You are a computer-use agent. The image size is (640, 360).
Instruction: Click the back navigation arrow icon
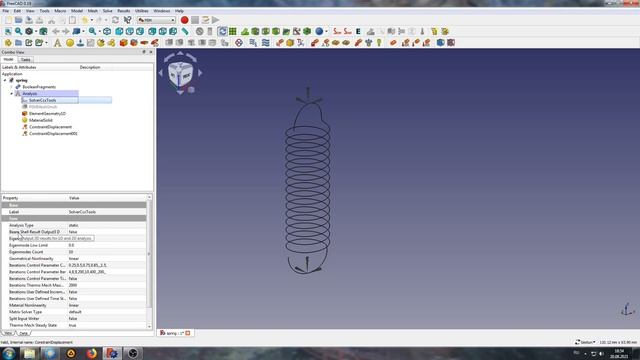click(x=56, y=31)
